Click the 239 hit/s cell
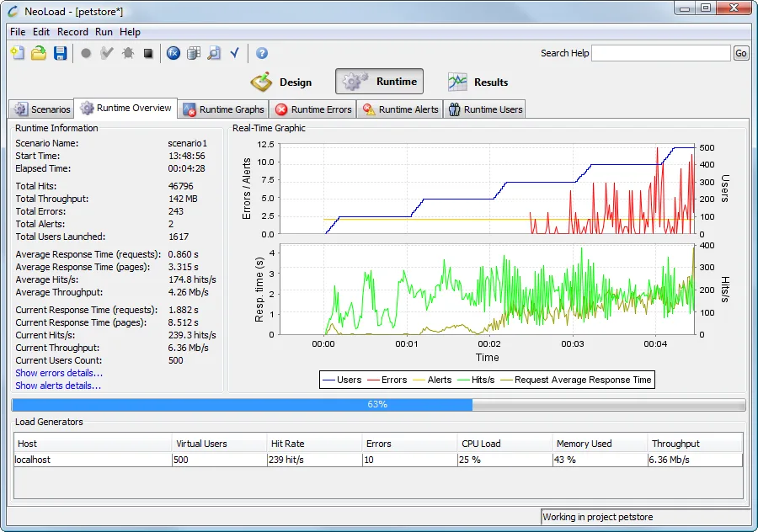The width and height of the screenshot is (758, 532). click(314, 460)
